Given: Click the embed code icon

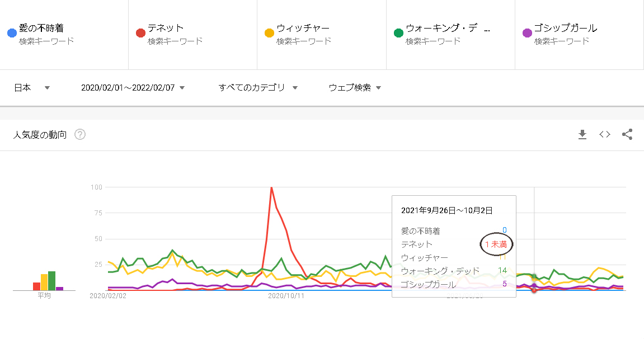Looking at the screenshot, I should coord(604,134).
